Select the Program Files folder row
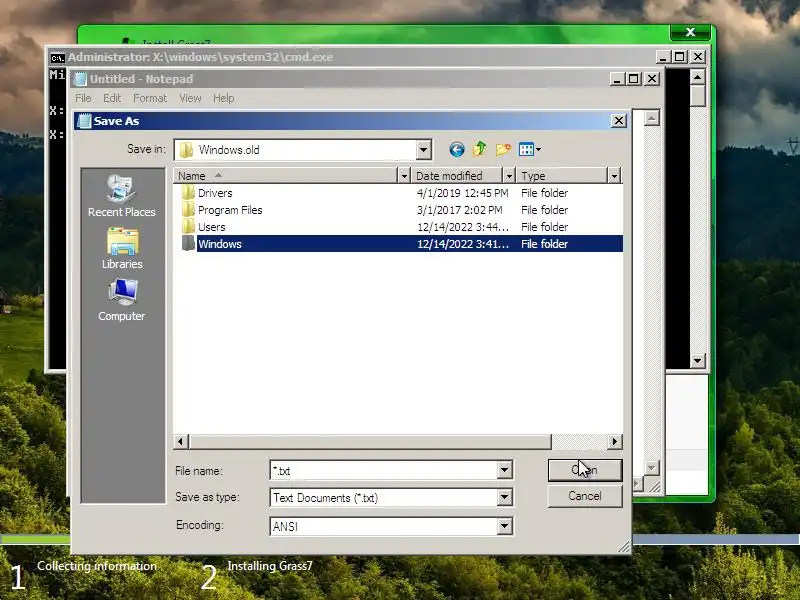Screen dimensions: 800x600 coord(398,210)
